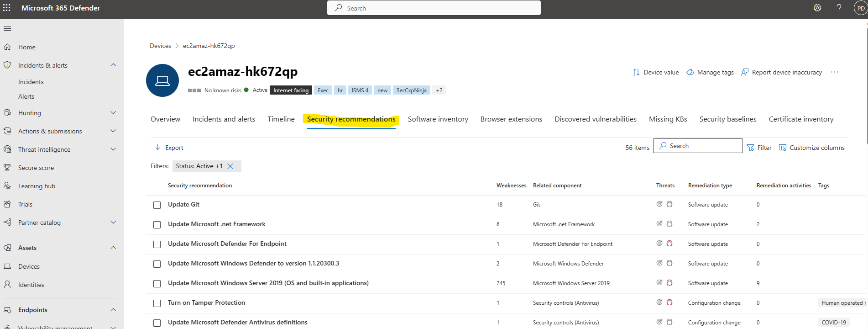868x329 pixels.
Task: Check the Update Microsoft .net Framework checkbox
Action: [x=157, y=225]
